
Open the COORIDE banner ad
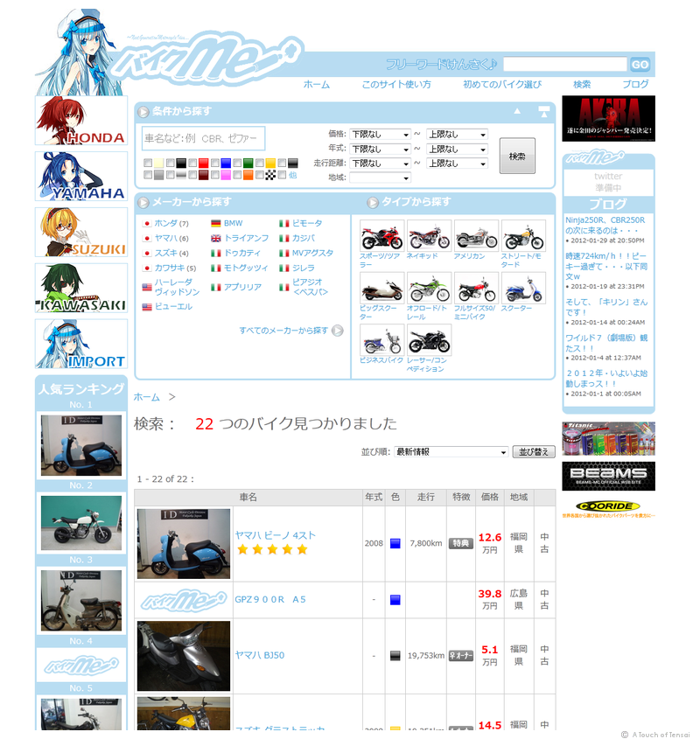pyautogui.click(x=608, y=509)
